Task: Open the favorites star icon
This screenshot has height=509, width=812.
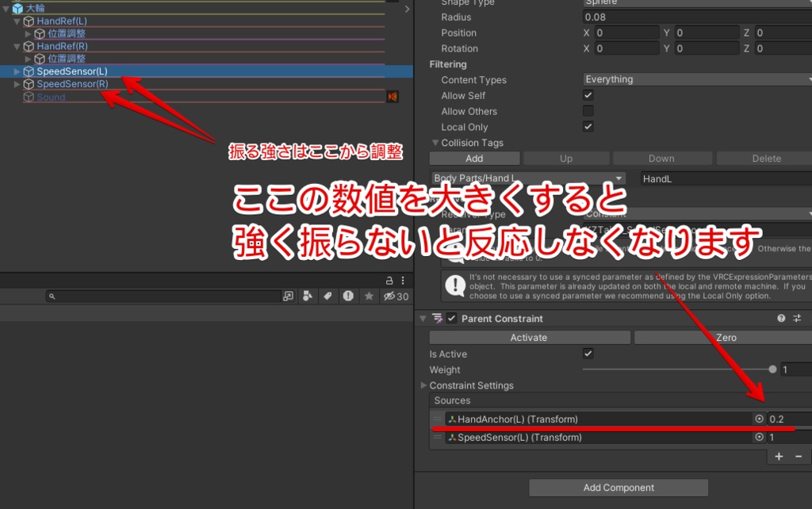Action: [369, 296]
